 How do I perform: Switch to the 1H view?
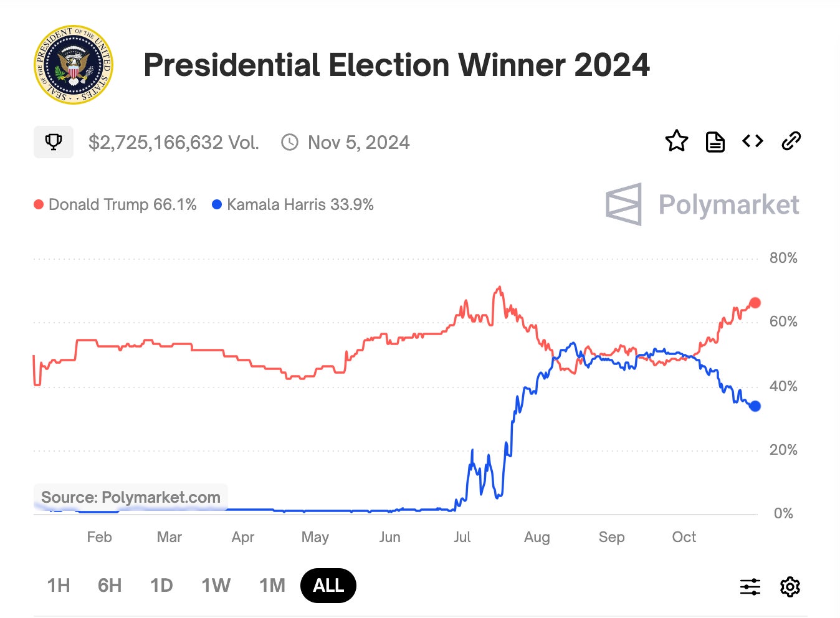pos(58,585)
